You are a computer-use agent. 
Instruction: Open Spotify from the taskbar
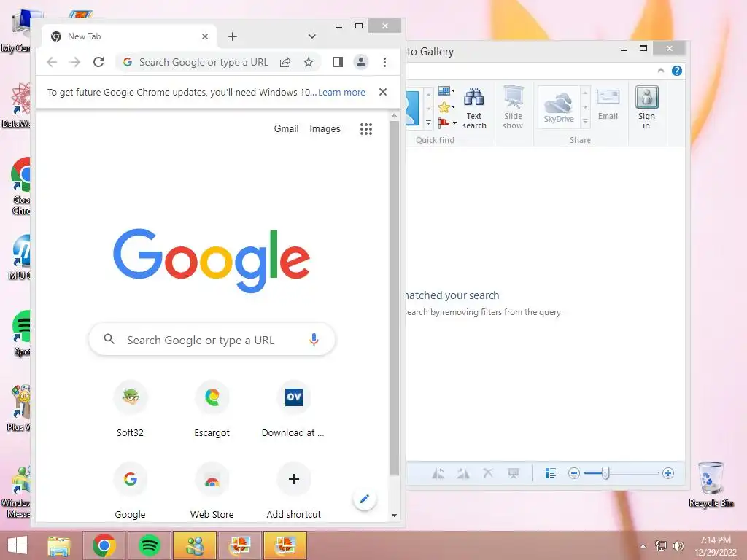click(x=149, y=545)
